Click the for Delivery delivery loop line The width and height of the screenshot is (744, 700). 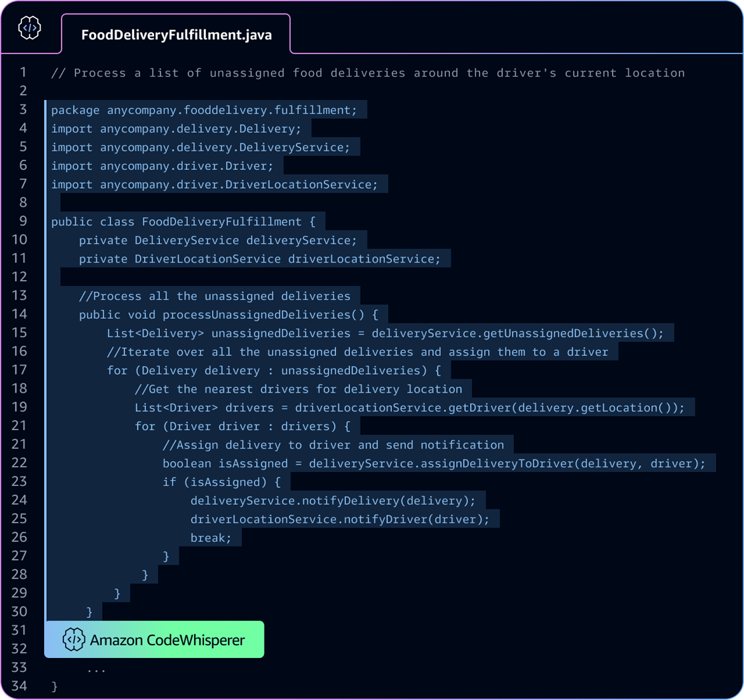tap(273, 370)
